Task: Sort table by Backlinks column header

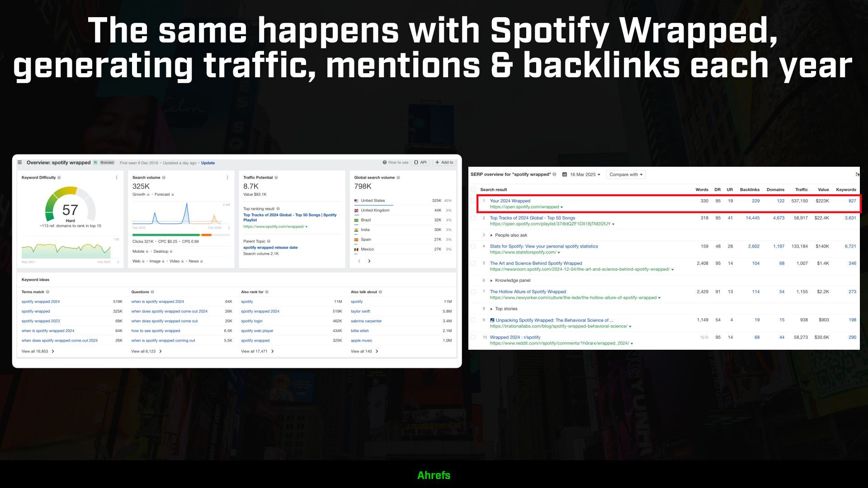Action: pyautogui.click(x=749, y=190)
